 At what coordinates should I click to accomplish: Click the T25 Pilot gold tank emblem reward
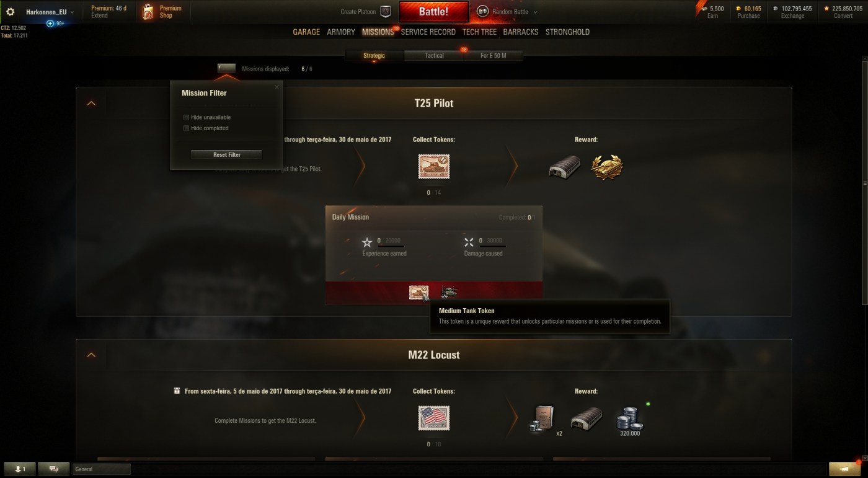click(606, 167)
